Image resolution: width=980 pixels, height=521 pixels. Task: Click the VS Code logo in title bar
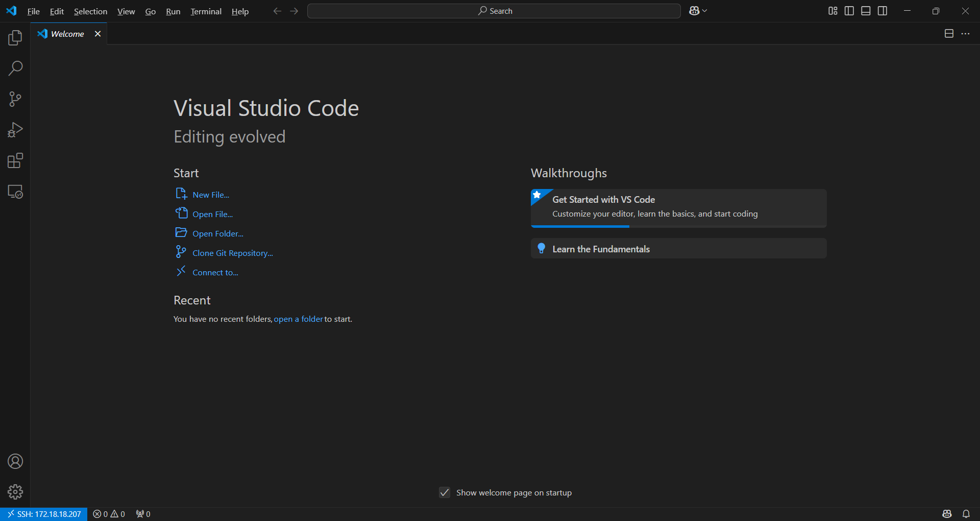(x=11, y=11)
